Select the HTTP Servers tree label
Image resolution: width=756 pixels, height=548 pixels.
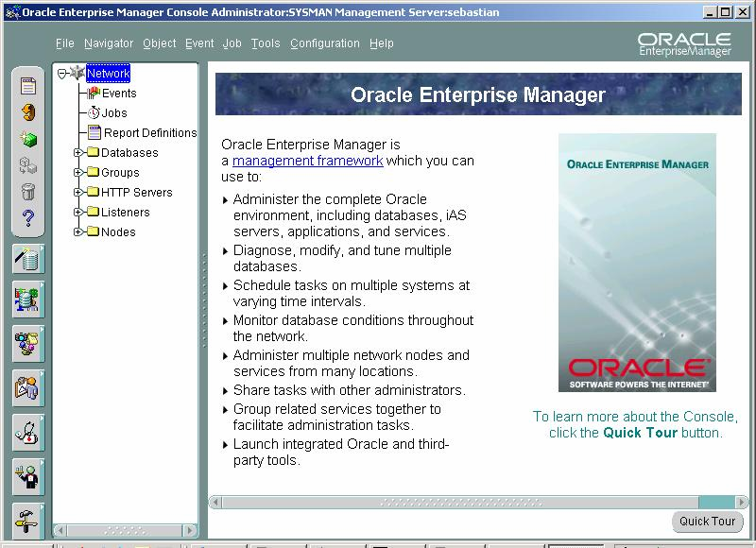click(x=136, y=192)
